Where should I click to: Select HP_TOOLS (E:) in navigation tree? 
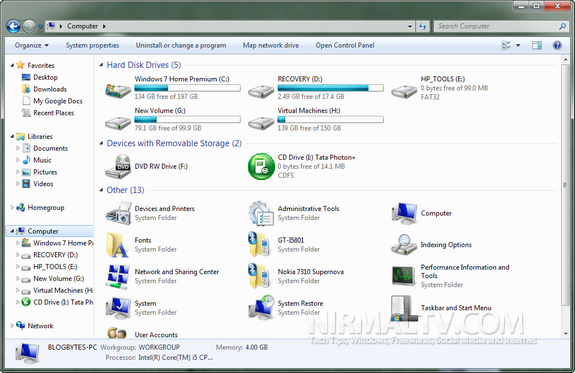[55, 267]
